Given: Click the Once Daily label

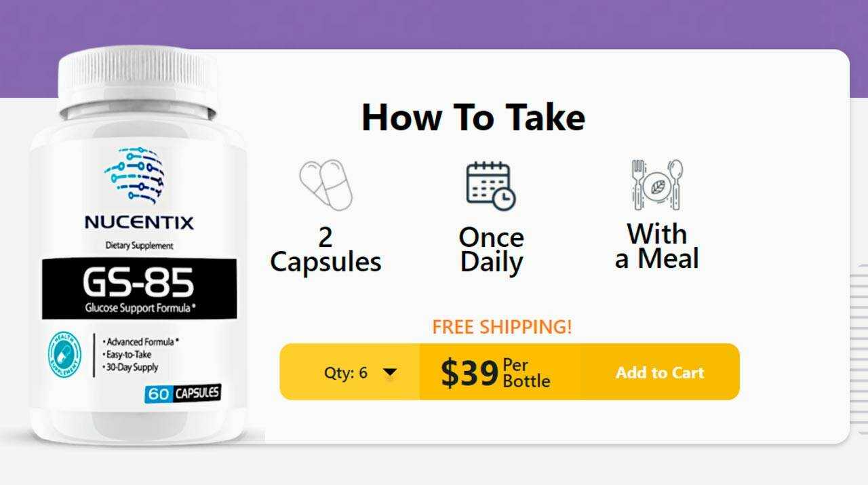Looking at the screenshot, I should click(491, 250).
